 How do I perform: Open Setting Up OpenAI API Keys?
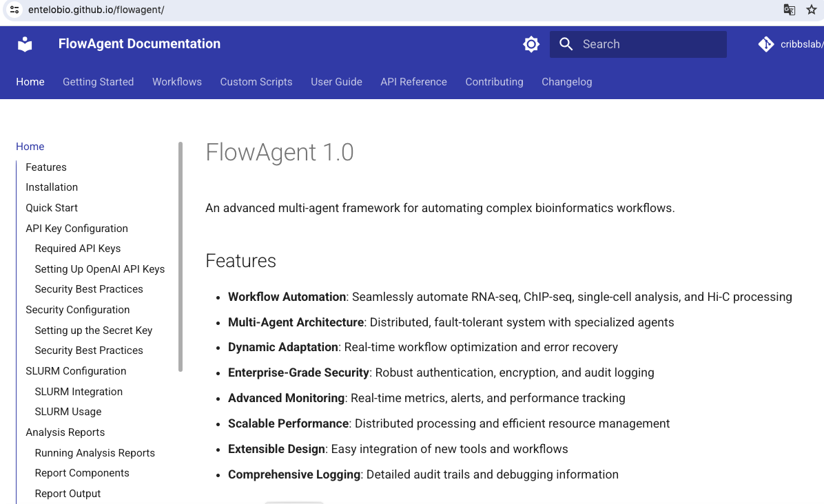point(100,269)
